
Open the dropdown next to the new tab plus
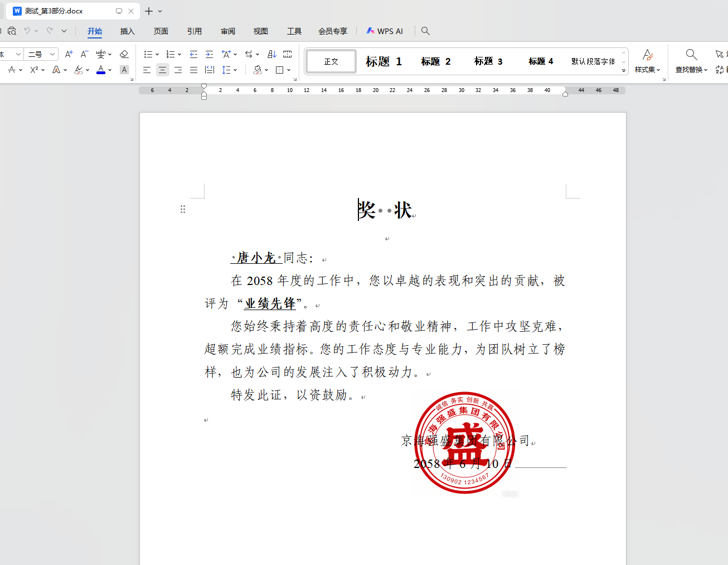160,11
